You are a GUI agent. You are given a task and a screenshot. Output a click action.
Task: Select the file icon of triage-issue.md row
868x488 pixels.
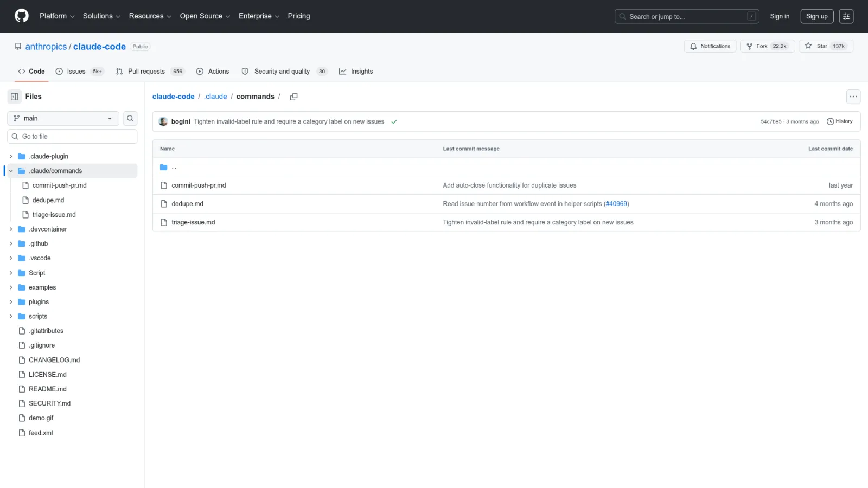[x=164, y=222]
